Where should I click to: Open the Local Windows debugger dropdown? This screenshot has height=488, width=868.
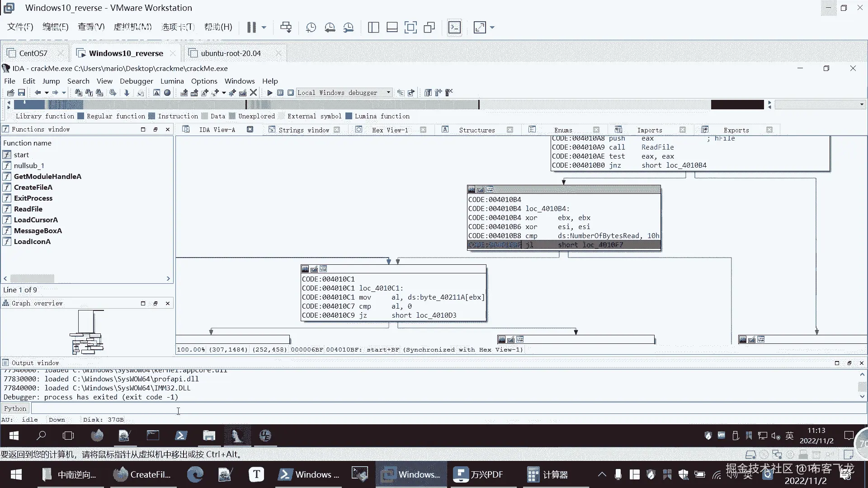388,93
